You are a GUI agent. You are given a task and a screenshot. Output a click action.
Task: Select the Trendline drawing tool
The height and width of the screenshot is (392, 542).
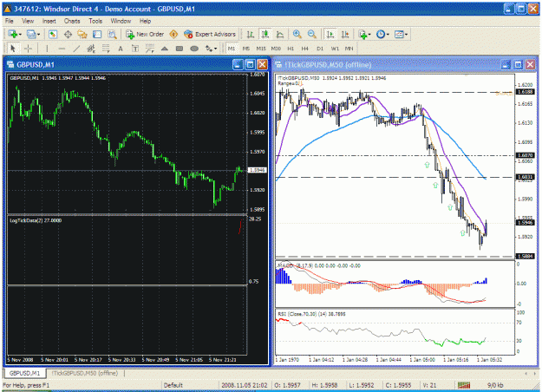click(x=76, y=49)
